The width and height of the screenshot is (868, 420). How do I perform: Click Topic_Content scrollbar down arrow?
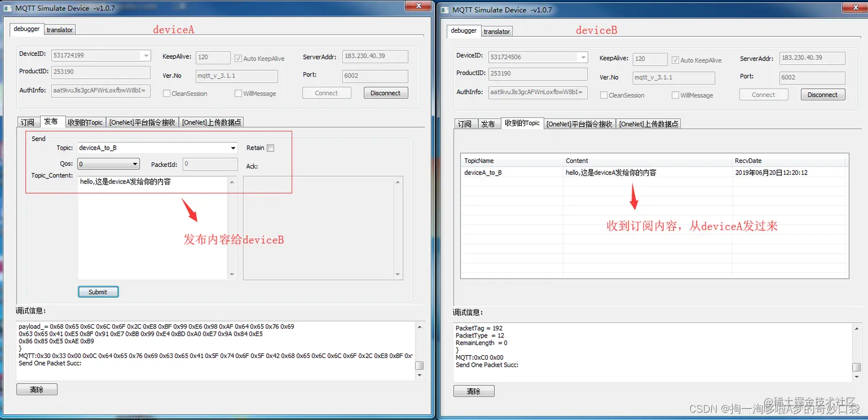(232, 275)
